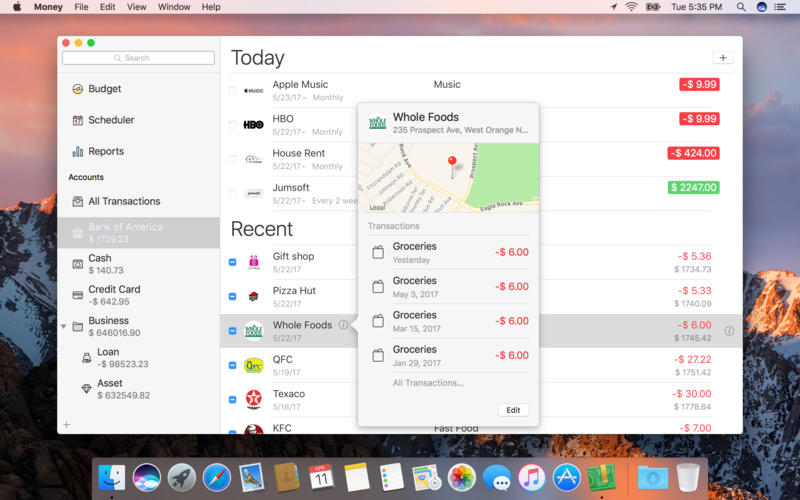Viewport: 800px width, 500px height.
Task: Select the Credit Card account icon
Action: tap(78, 295)
